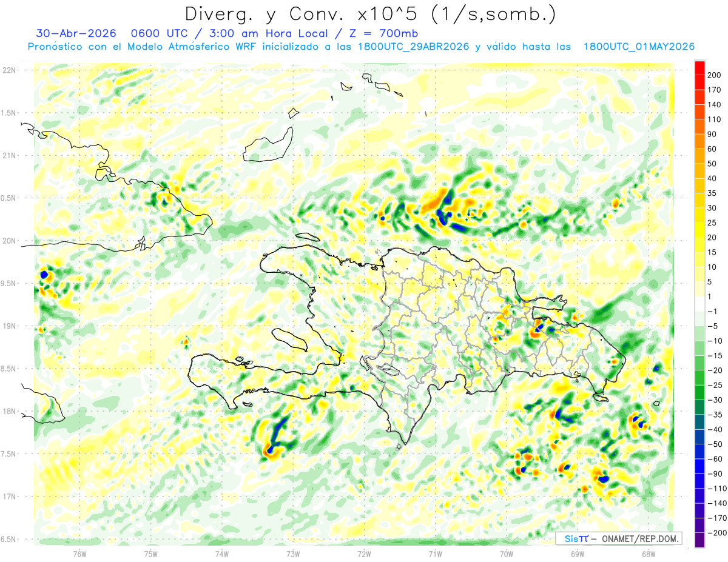Click the 74W longitude axis label
This screenshot has height=562, width=728.
222,554
